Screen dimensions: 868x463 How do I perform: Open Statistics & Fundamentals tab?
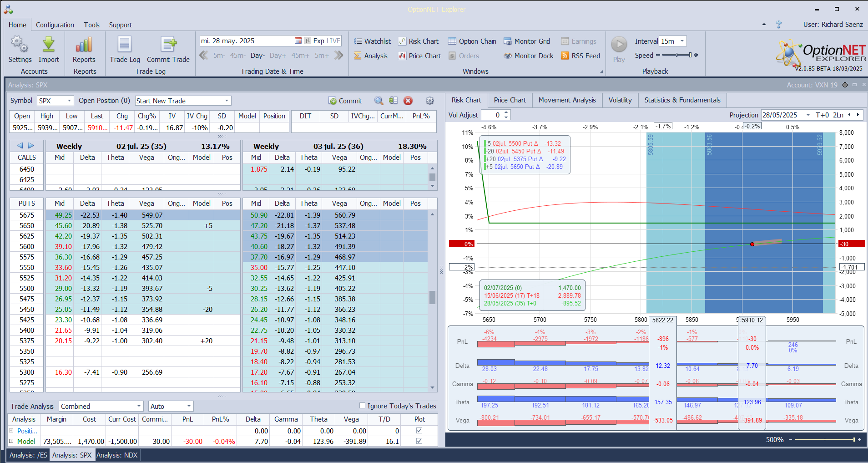point(682,100)
